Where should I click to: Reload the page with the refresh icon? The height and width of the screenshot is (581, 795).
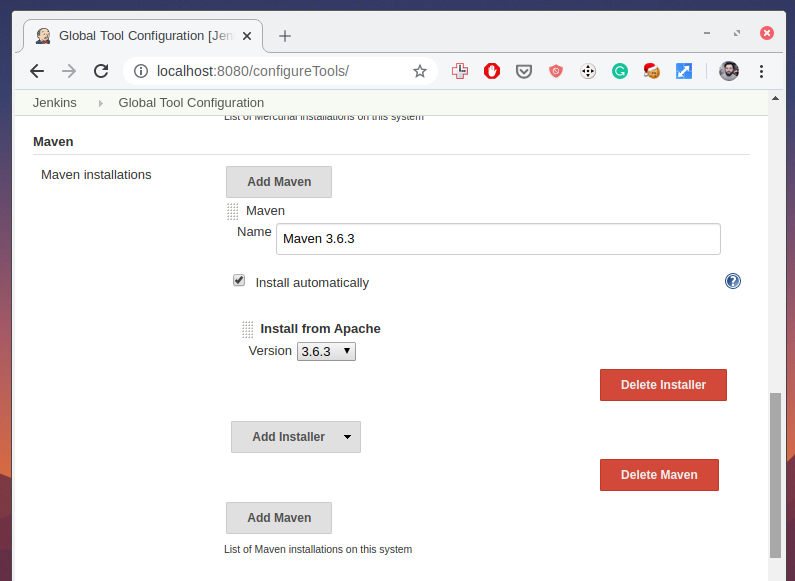click(101, 71)
